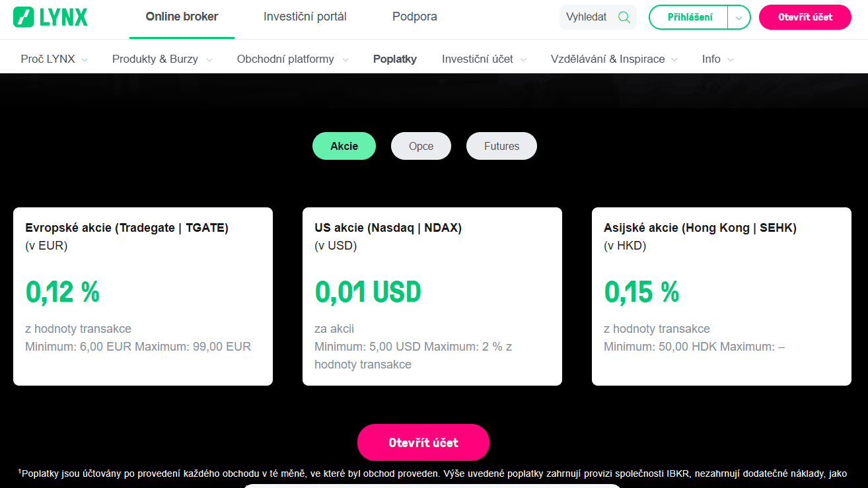This screenshot has height=488, width=868.
Task: Go to the Podpora tab
Action: (414, 17)
